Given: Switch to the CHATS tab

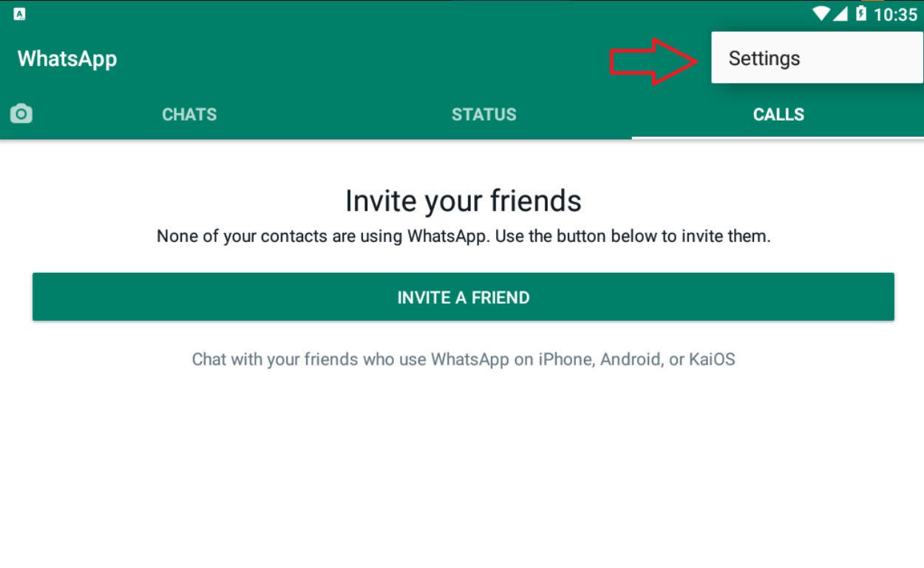Looking at the screenshot, I should (x=189, y=114).
